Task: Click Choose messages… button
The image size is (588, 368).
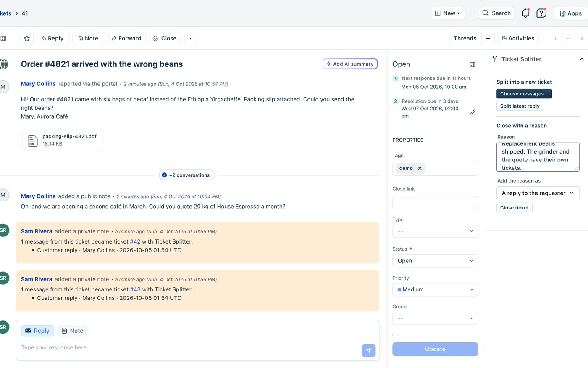Action: (x=524, y=94)
